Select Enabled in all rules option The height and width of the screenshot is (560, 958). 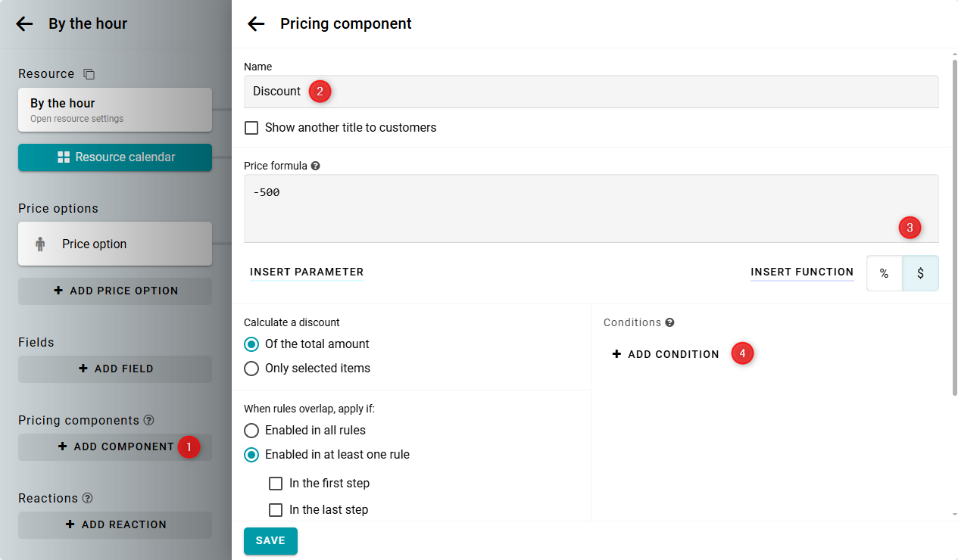click(251, 431)
